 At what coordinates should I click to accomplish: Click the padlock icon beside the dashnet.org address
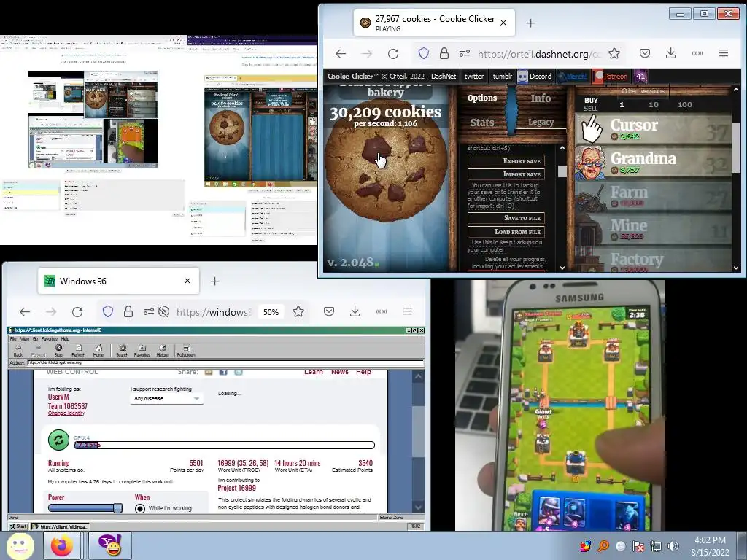pyautogui.click(x=444, y=53)
